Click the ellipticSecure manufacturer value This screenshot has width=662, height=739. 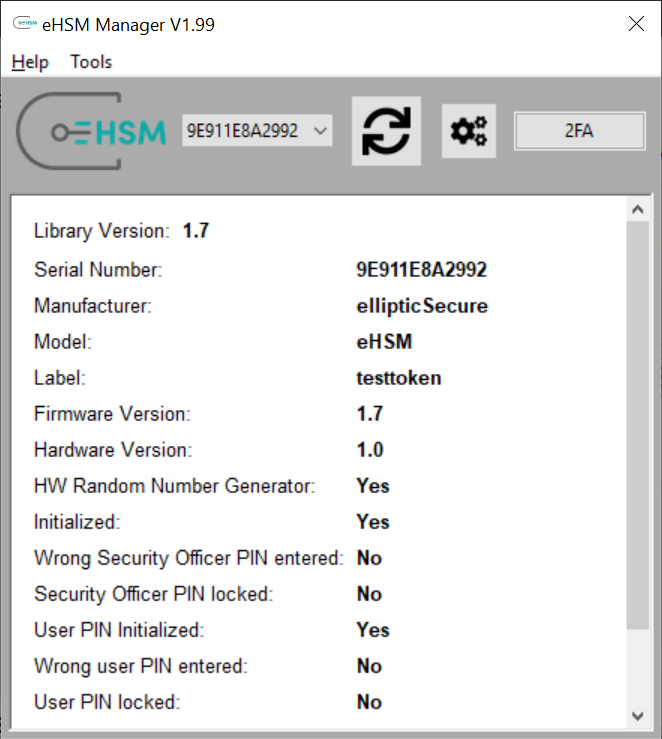pos(422,306)
